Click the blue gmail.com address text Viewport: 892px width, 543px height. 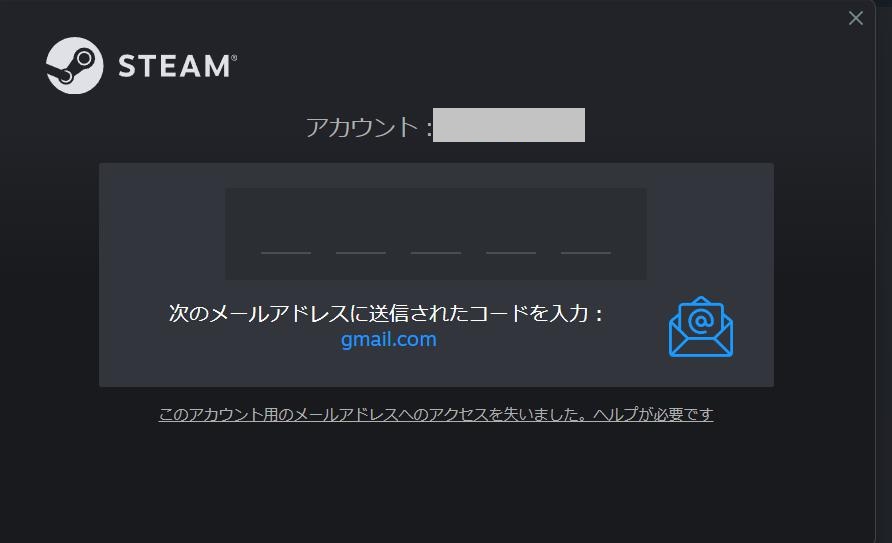click(x=389, y=339)
